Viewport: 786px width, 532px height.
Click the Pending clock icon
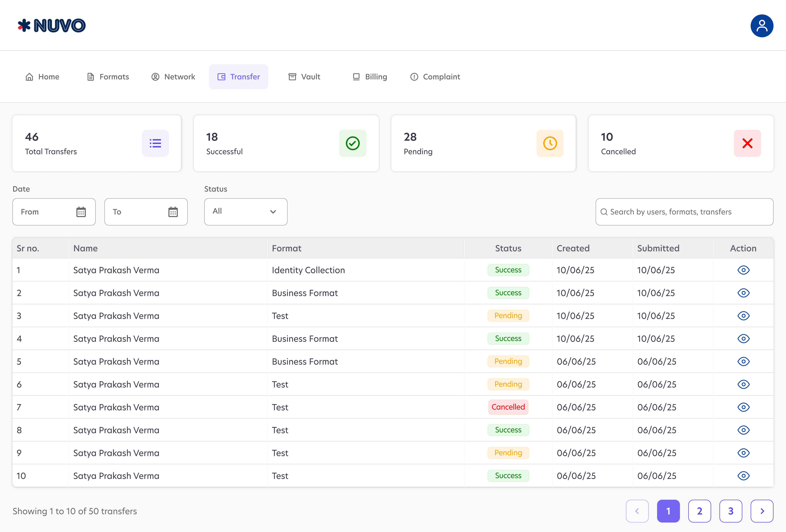click(550, 143)
